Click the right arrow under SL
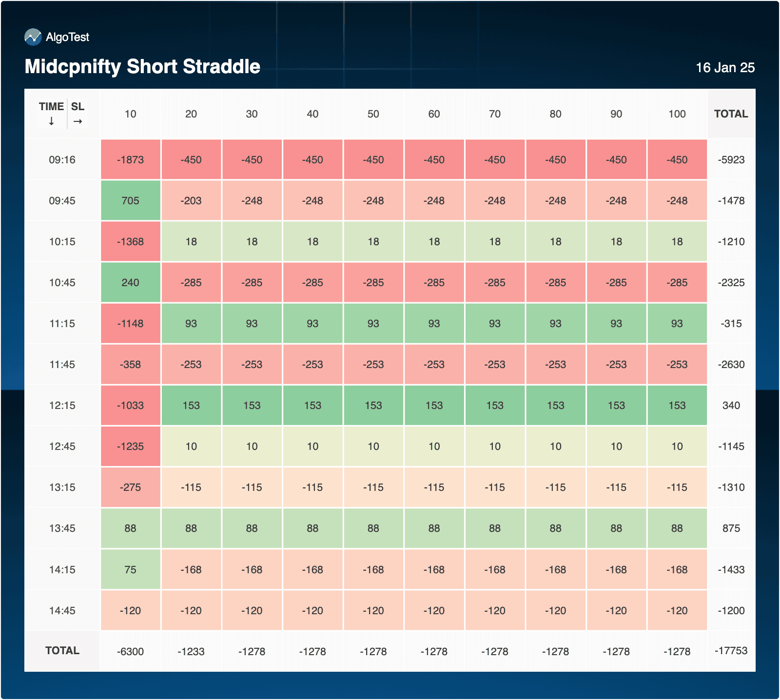Image resolution: width=780 pixels, height=700 pixels. click(78, 121)
